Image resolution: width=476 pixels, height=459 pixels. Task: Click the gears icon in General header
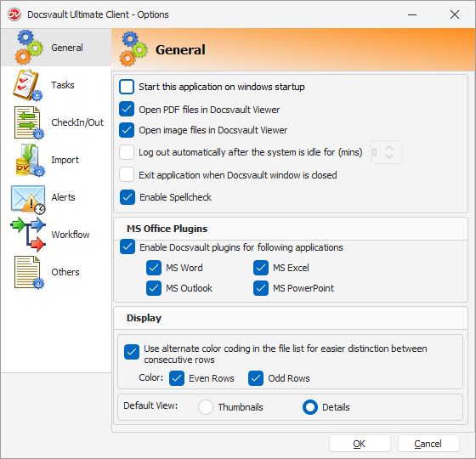point(133,49)
